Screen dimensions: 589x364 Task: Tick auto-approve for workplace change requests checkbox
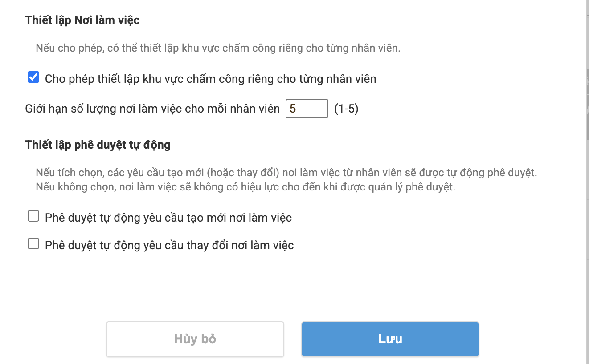tap(33, 244)
